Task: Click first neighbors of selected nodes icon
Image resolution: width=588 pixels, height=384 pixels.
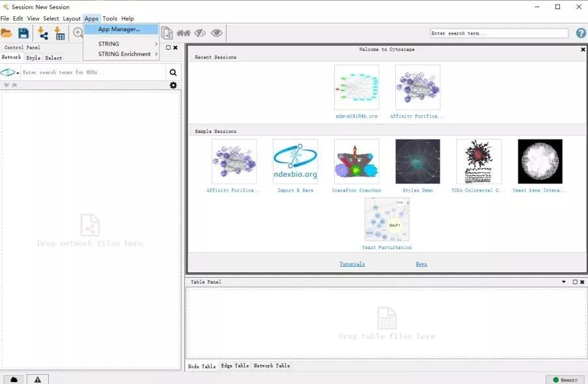Action: click(184, 33)
